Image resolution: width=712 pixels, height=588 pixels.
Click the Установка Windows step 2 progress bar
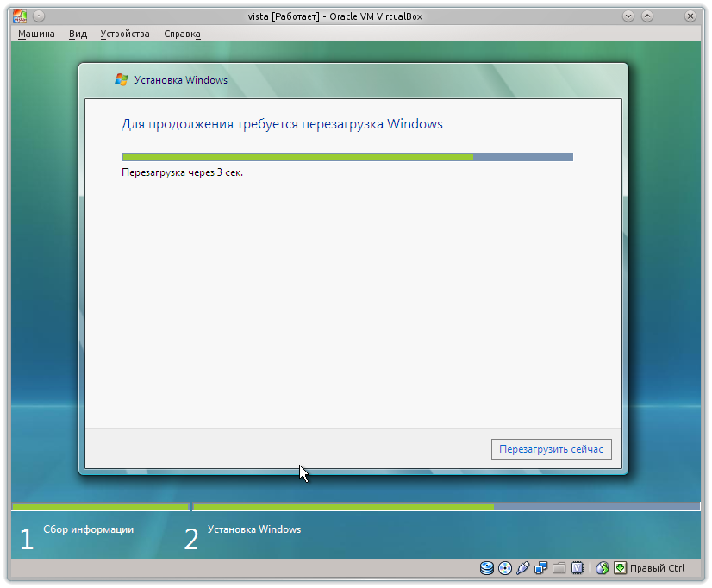point(447,506)
